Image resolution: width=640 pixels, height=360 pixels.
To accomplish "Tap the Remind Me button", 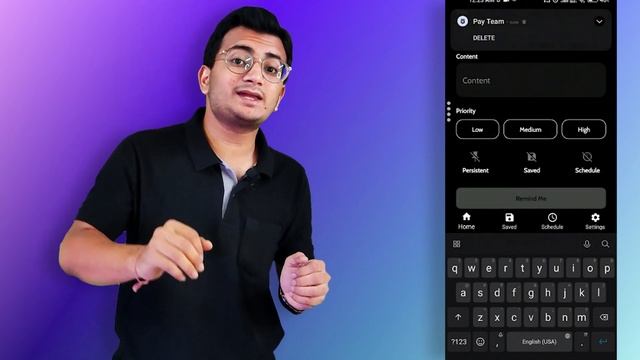I will click(531, 198).
